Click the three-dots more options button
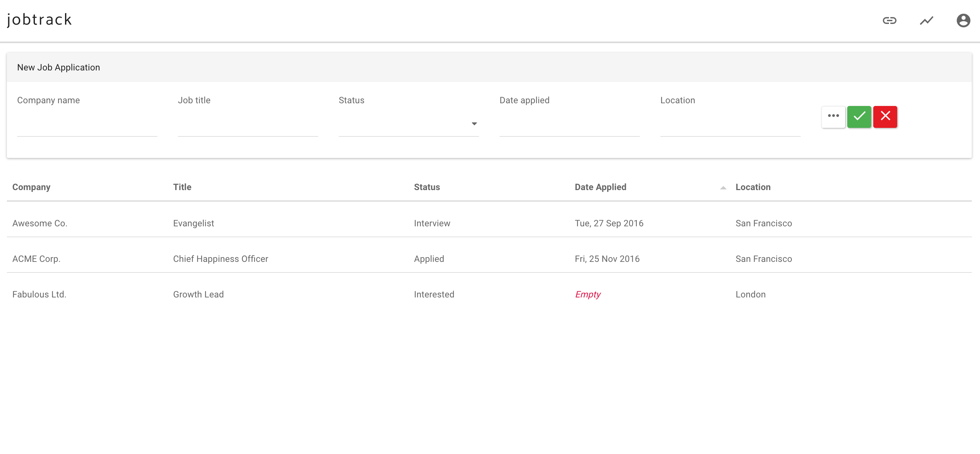Screen dimensions: 980x454 833,116
